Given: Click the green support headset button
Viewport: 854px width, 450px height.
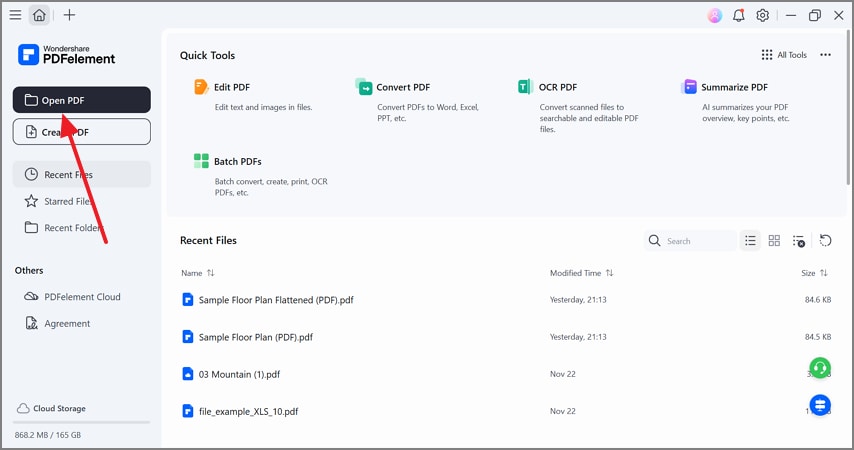Looking at the screenshot, I should pyautogui.click(x=820, y=368).
